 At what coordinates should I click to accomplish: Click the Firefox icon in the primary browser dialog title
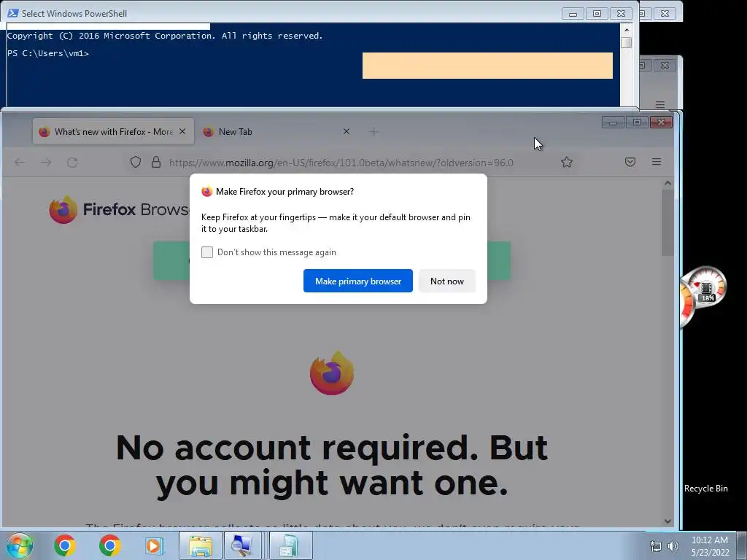pyautogui.click(x=206, y=192)
